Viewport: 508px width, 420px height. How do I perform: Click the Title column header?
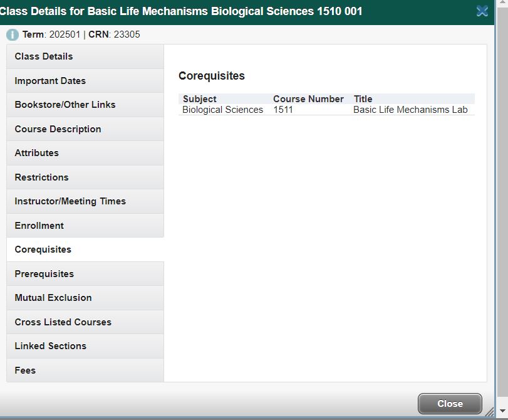point(363,99)
